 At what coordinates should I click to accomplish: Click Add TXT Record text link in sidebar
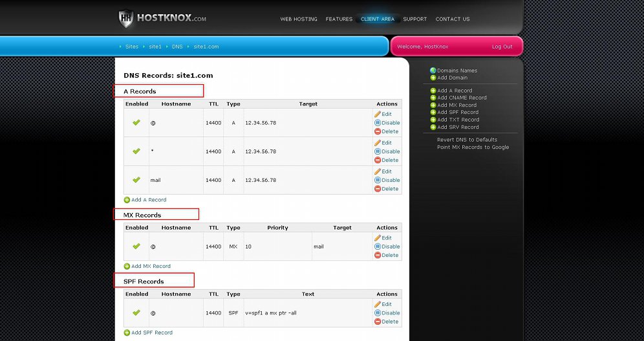click(x=458, y=120)
